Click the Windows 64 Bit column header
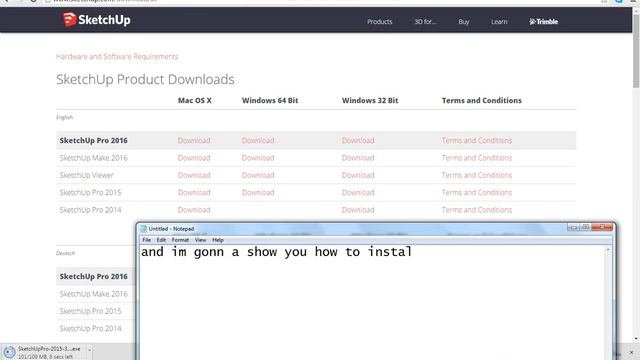Viewport: 640px width, 360px height. 270,100
